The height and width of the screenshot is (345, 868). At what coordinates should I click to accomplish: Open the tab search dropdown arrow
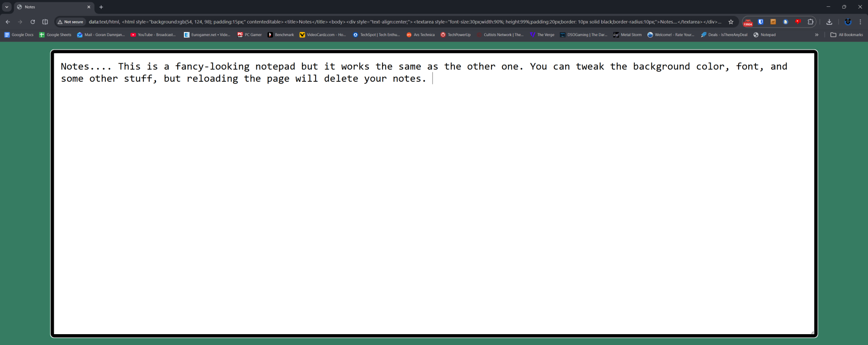coord(7,7)
